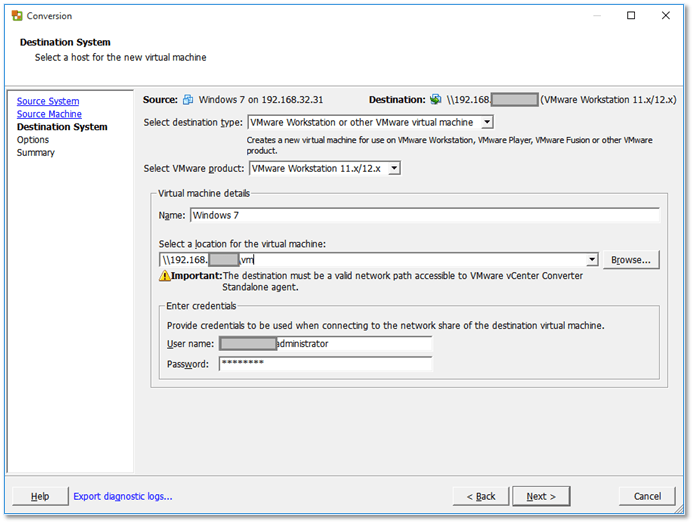Select Options in the steps list
This screenshot has height=524, width=694.
[x=33, y=140]
